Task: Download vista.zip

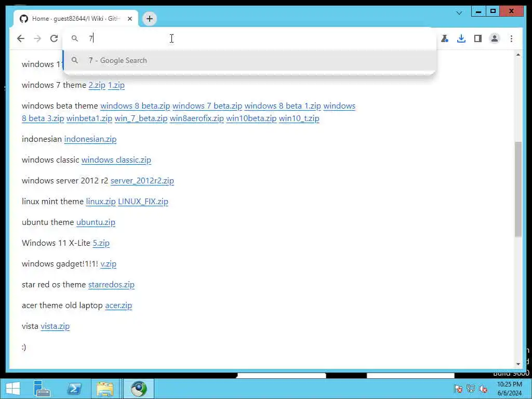Action: (55, 326)
